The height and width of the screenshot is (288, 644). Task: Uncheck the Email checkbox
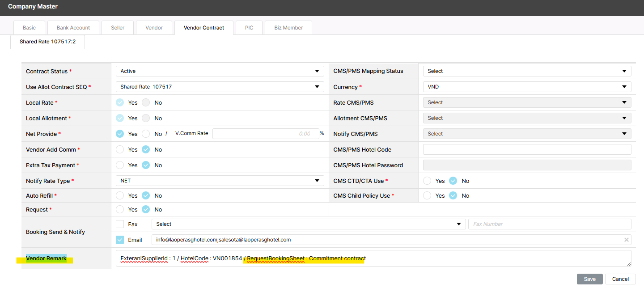coord(120,240)
